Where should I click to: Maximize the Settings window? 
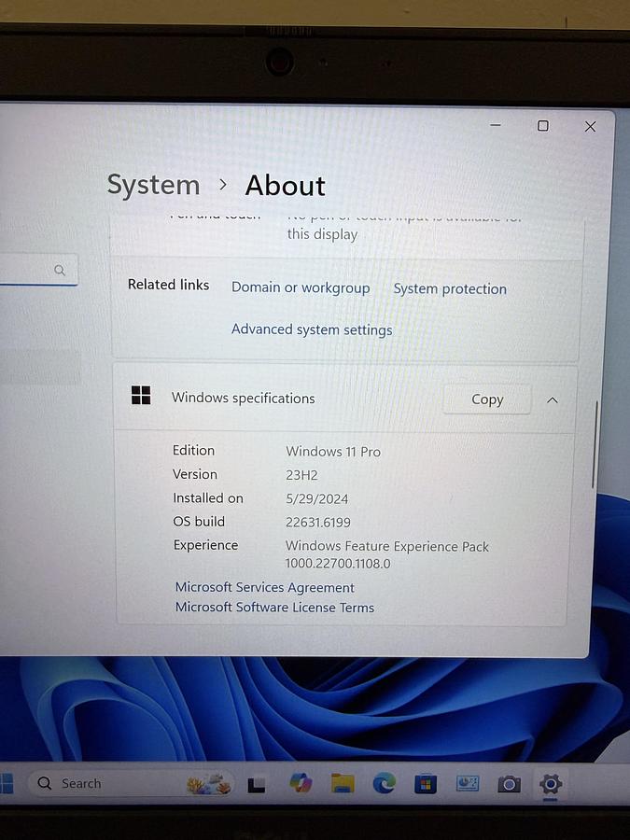542,126
